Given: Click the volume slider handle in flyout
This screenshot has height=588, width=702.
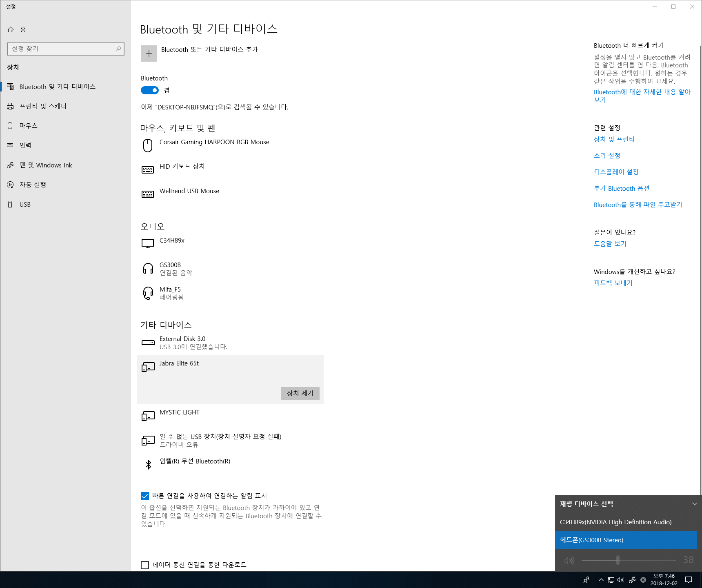Looking at the screenshot, I should [x=618, y=560].
